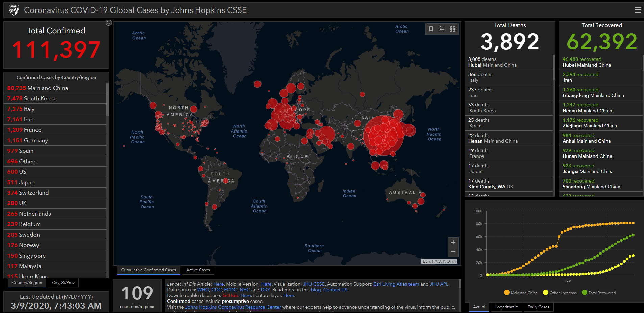The height and width of the screenshot is (313, 644).
Task: Open the basemap gallery grid icon
Action: pyautogui.click(x=453, y=29)
